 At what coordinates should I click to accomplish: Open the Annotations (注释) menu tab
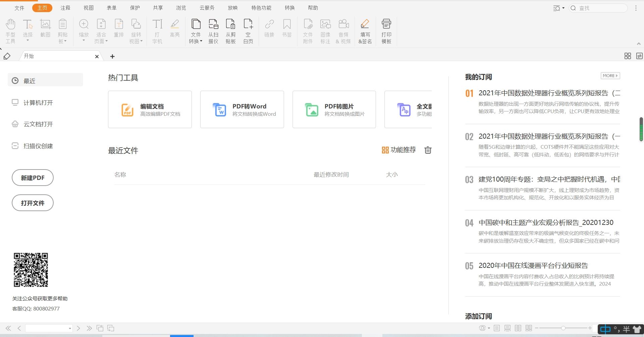[65, 8]
